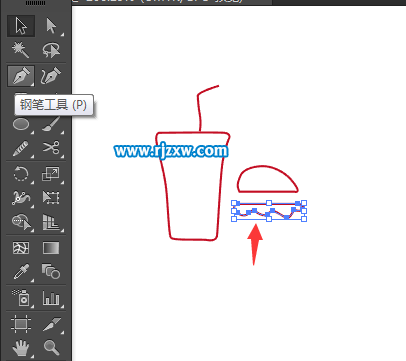This screenshot has height=361, width=406.
Task: Pick the Curvature pen tool
Action: pyautogui.click(x=51, y=76)
